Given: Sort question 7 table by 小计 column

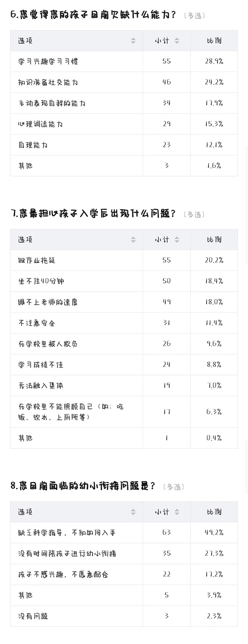Looking at the screenshot, I should (177, 239).
